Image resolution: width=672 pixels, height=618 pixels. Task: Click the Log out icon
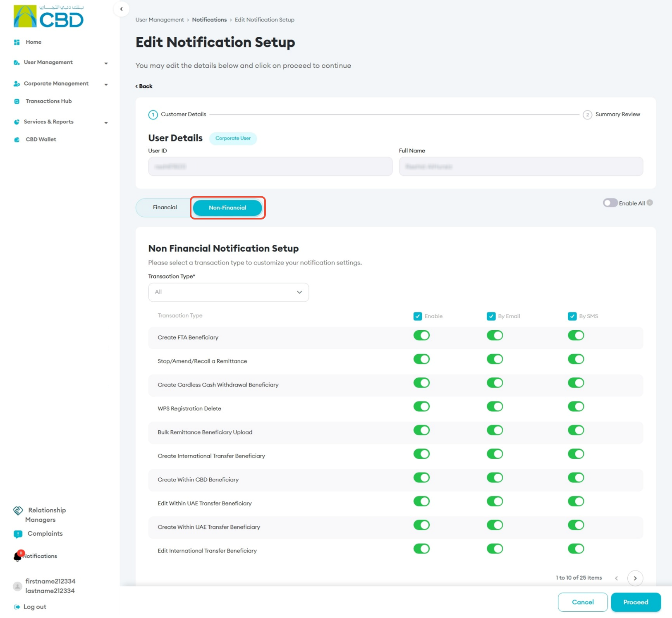(x=17, y=607)
